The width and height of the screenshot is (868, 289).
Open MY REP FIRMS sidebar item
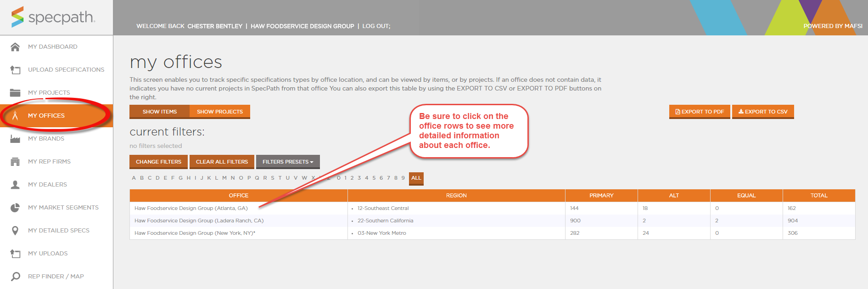(x=49, y=162)
